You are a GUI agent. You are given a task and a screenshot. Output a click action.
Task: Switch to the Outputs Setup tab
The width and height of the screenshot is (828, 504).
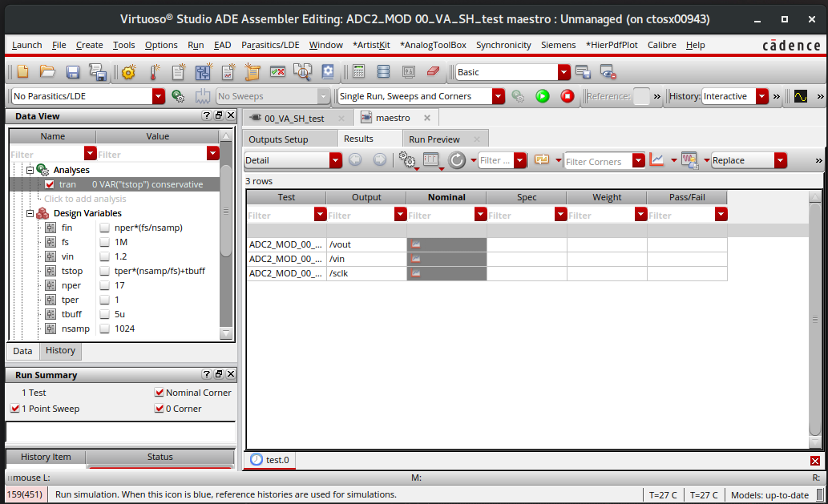click(x=278, y=139)
